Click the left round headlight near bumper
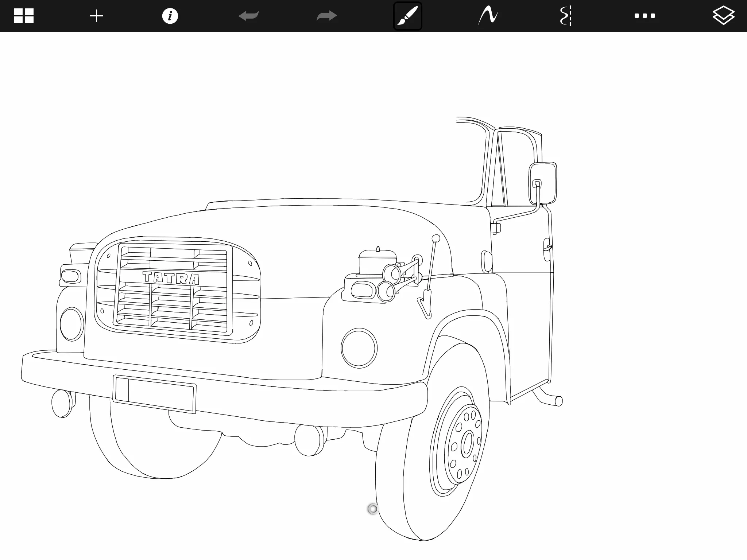 coord(71,324)
